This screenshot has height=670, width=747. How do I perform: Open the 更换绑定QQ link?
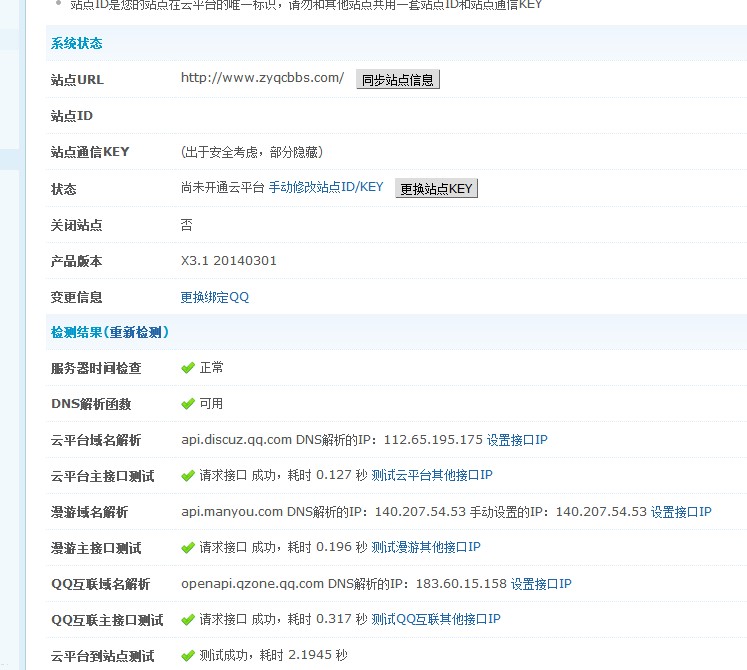click(214, 297)
